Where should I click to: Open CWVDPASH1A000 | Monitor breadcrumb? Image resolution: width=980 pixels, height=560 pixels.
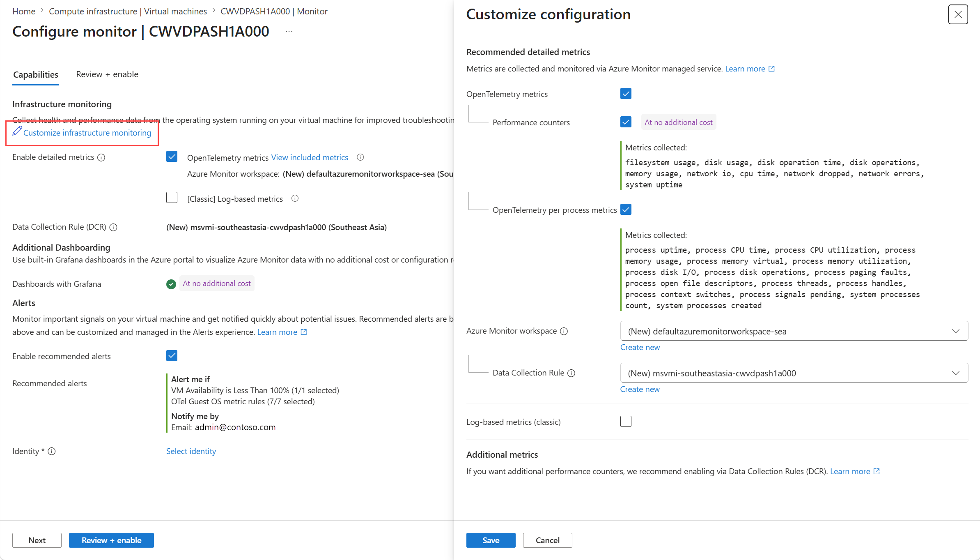coord(274,11)
